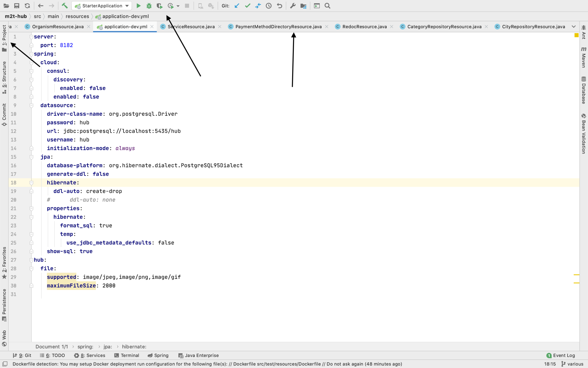Build project with the hammer icon
588x368 pixels.
tap(65, 6)
